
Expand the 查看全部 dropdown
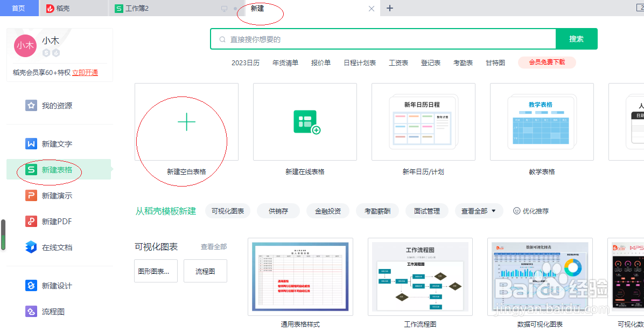point(479,211)
